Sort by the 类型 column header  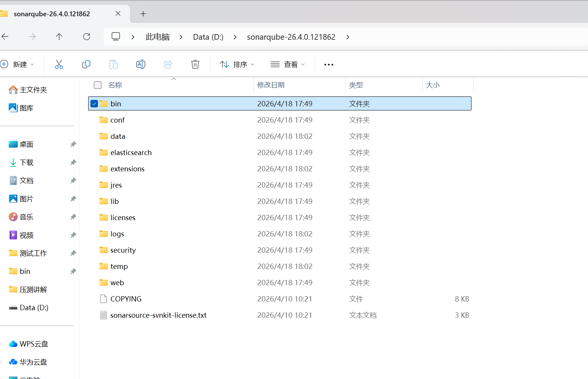coord(356,85)
